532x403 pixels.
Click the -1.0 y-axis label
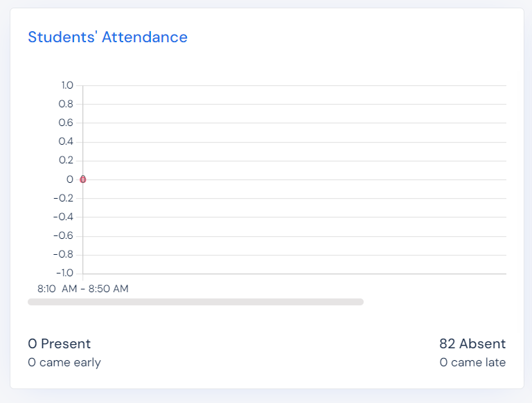click(64, 273)
